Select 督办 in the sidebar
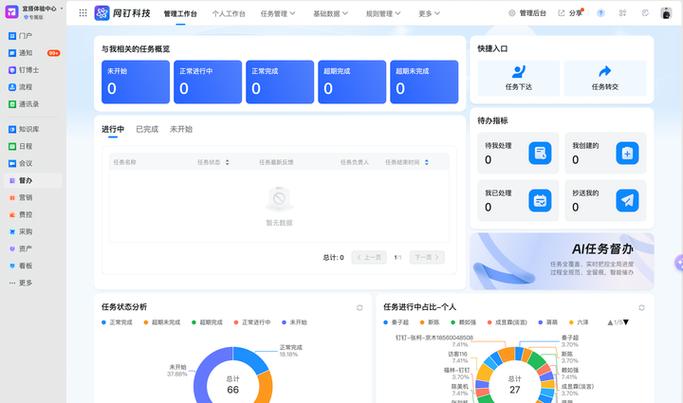The height and width of the screenshot is (403, 683). coord(33,180)
